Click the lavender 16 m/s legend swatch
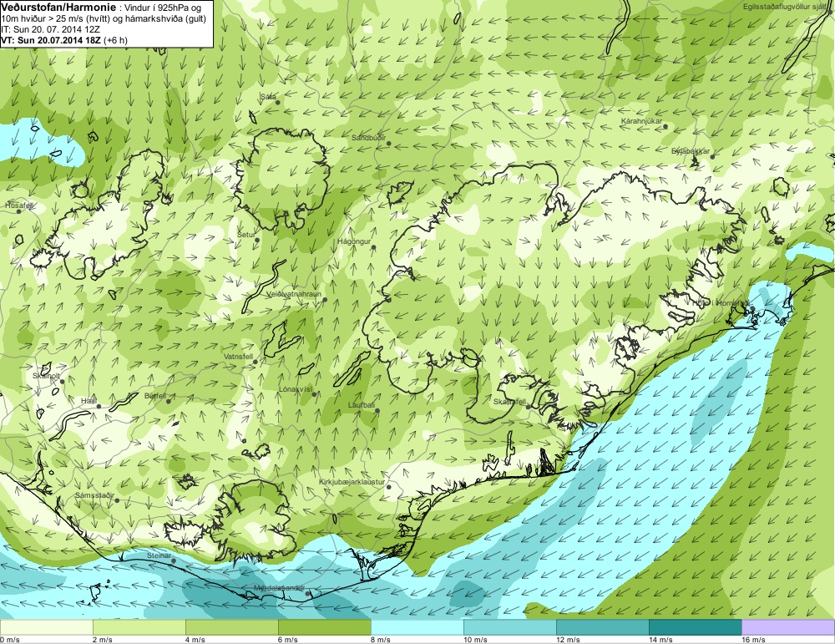The height and width of the screenshot is (644, 835). click(788, 627)
